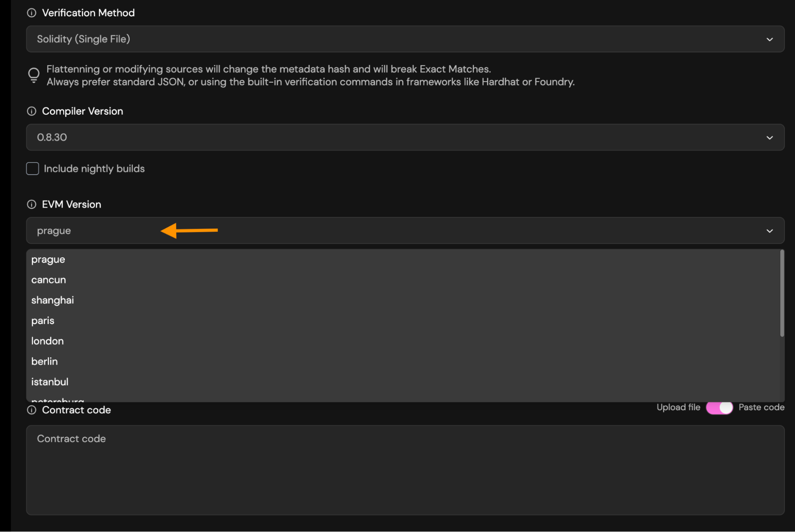Expand the Compiler Version 0.8.30 dropdown
The height and width of the screenshot is (532, 795).
(x=405, y=137)
